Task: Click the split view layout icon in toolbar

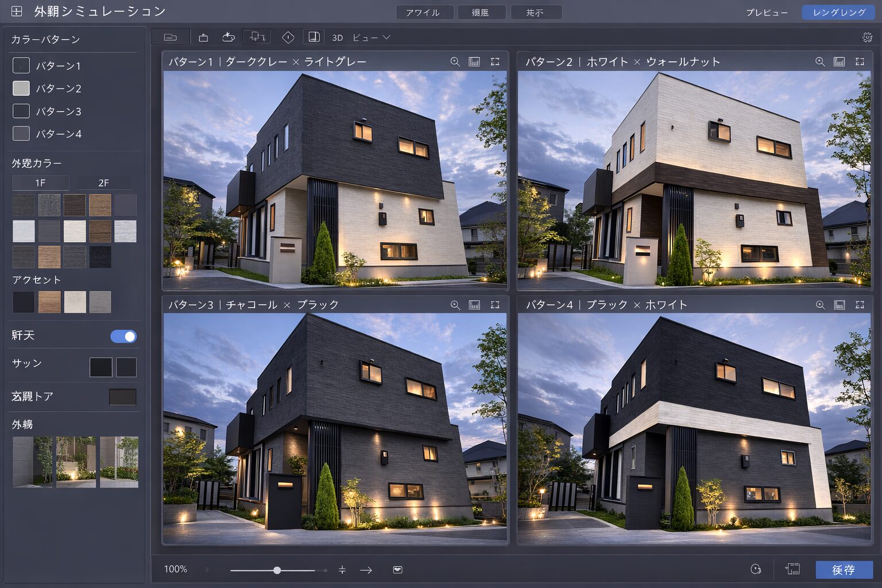Action: point(314,37)
